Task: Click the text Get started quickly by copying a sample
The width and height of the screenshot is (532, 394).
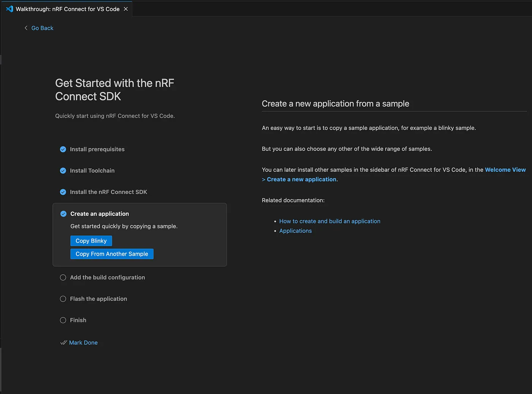Action: (124, 226)
